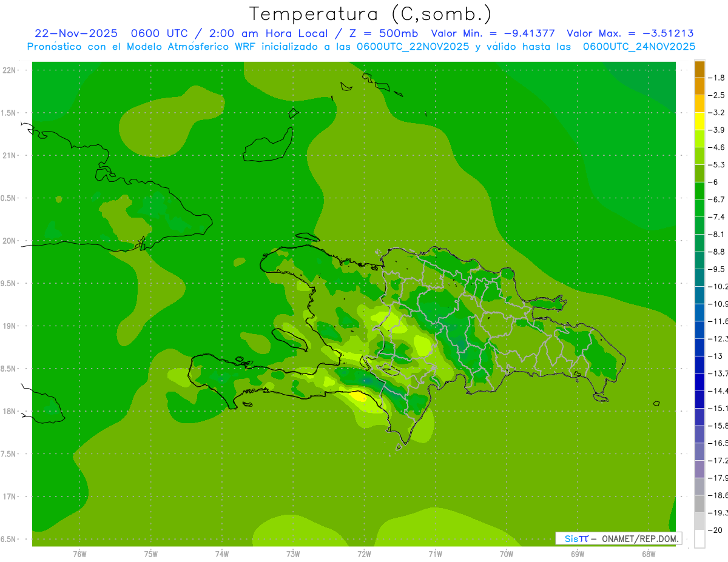Click the '74W' longitude label

click(x=222, y=554)
